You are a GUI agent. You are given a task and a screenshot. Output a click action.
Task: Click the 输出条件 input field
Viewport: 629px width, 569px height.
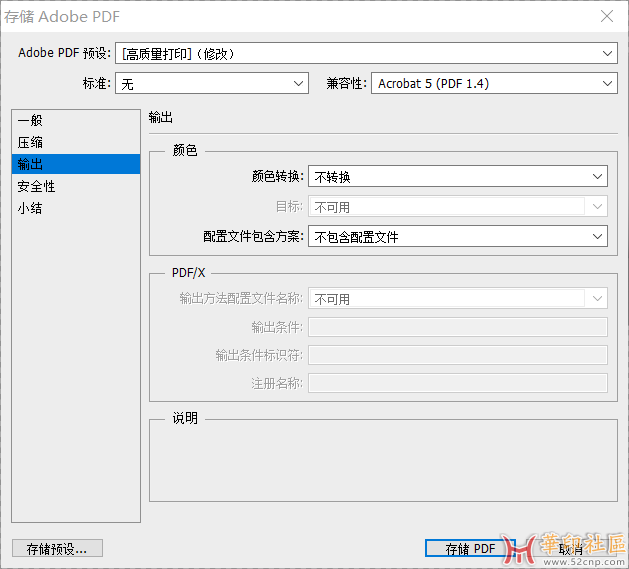point(458,327)
